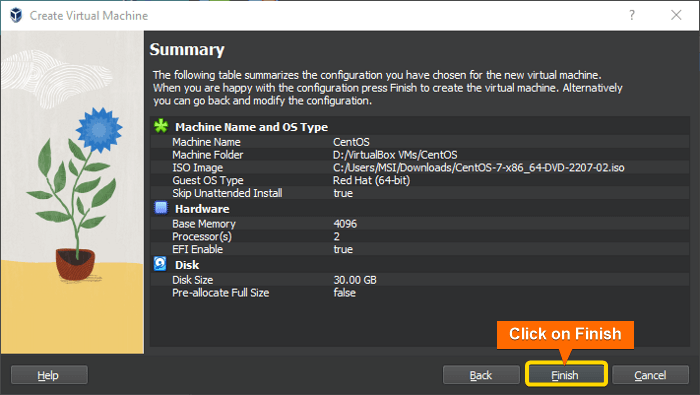Select the Processor(s) row label
The width and height of the screenshot is (700, 395).
202,237
